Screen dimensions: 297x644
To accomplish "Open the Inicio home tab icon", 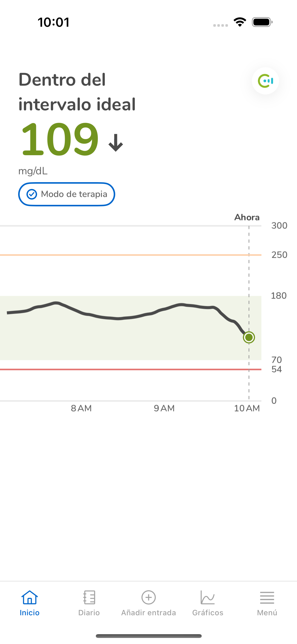I will click(29, 597).
